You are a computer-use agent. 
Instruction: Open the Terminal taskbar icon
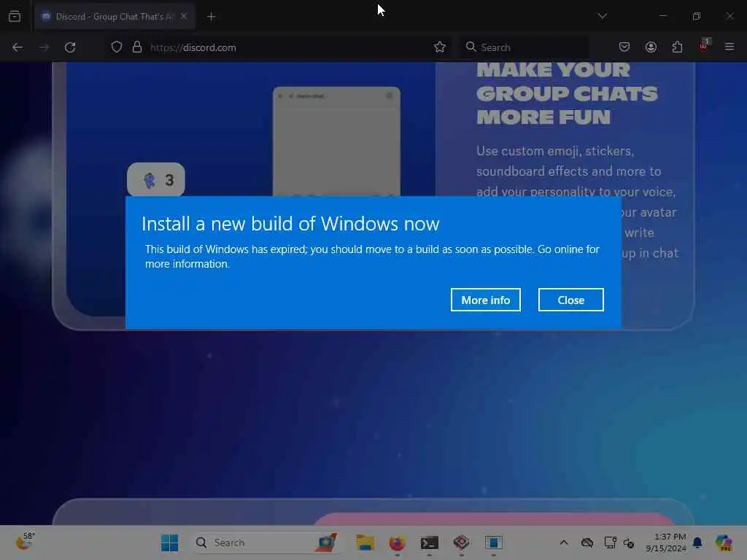click(x=429, y=542)
